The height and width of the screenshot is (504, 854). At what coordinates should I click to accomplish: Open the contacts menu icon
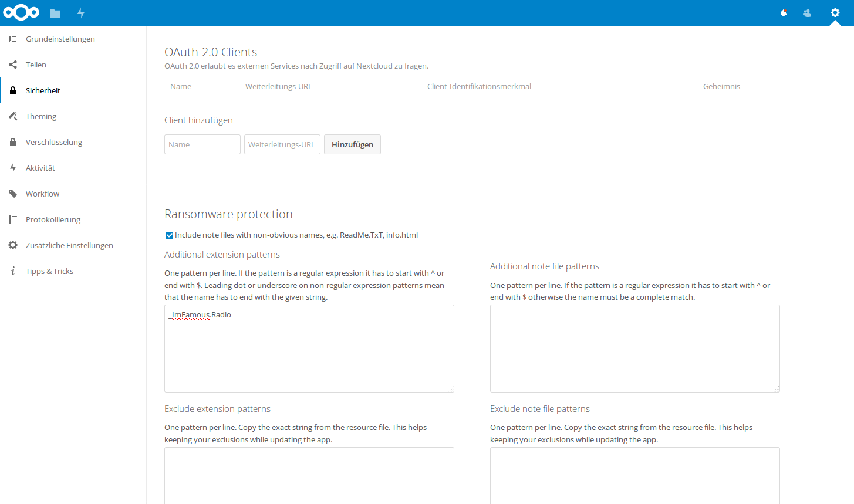(807, 13)
